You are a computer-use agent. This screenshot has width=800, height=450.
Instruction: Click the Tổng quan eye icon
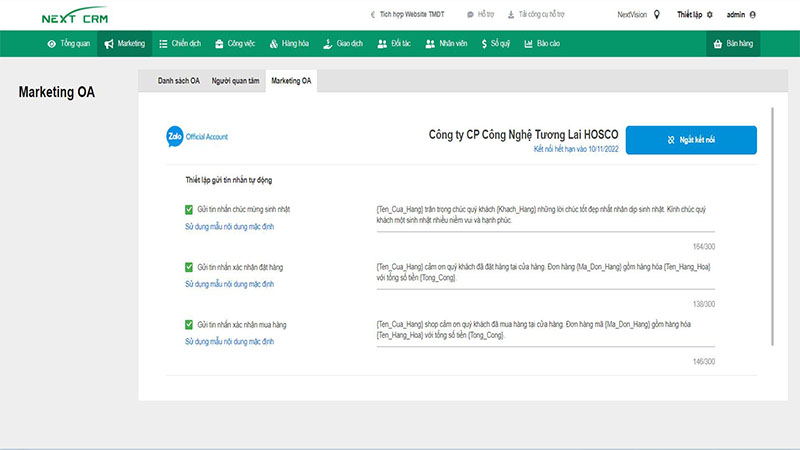coord(52,44)
